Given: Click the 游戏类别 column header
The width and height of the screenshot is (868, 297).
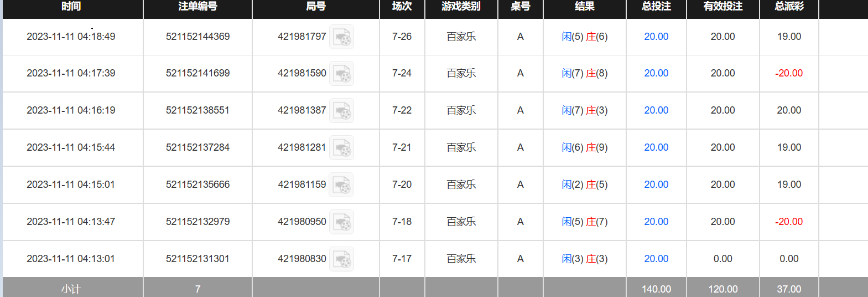Looking at the screenshot, I should (461, 7).
